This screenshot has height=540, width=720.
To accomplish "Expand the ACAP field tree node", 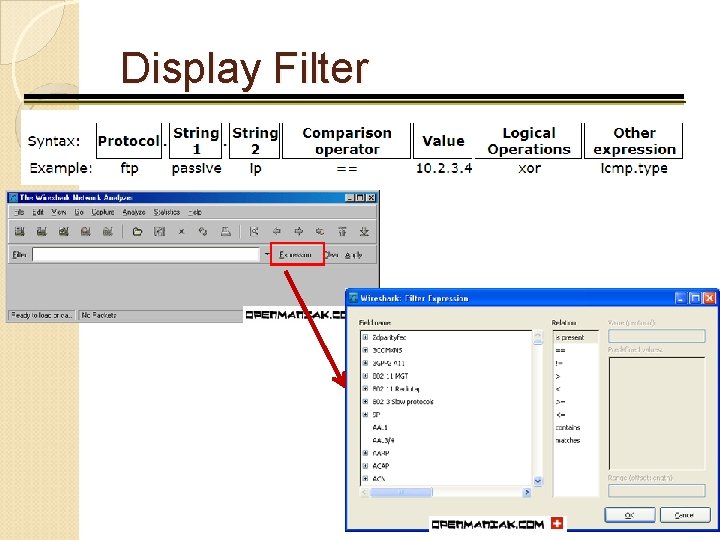I will tap(366, 466).
